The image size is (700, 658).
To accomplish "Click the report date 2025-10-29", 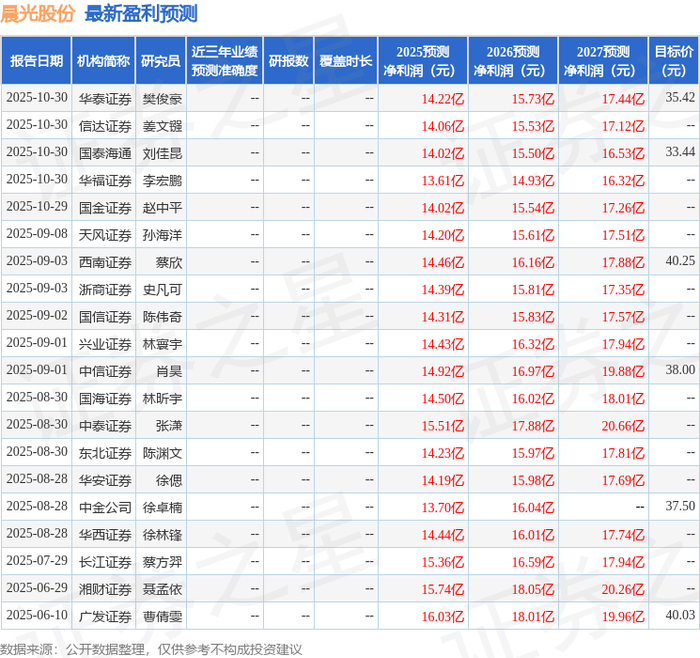I will [37, 206].
